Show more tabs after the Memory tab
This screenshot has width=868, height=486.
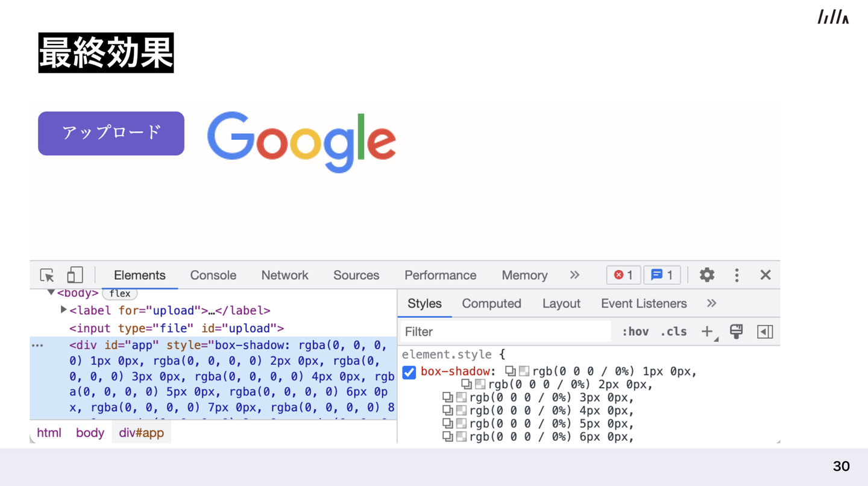(x=574, y=275)
